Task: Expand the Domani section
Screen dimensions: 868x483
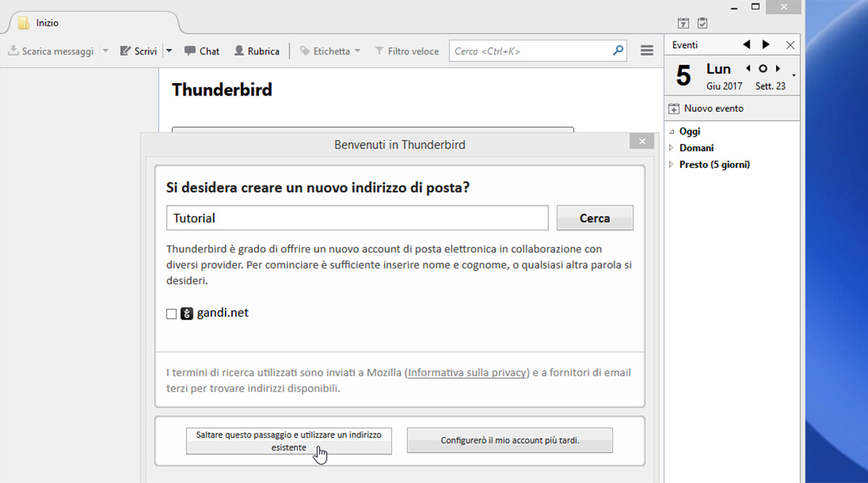Action: point(671,148)
